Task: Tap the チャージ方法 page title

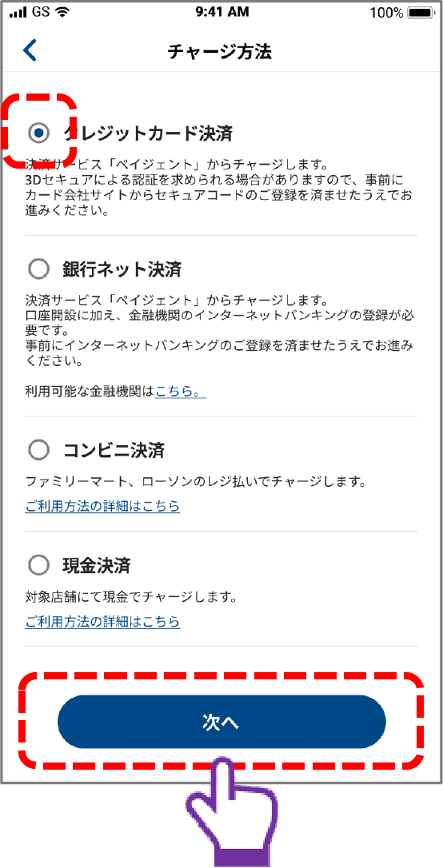Action: pyautogui.click(x=219, y=52)
